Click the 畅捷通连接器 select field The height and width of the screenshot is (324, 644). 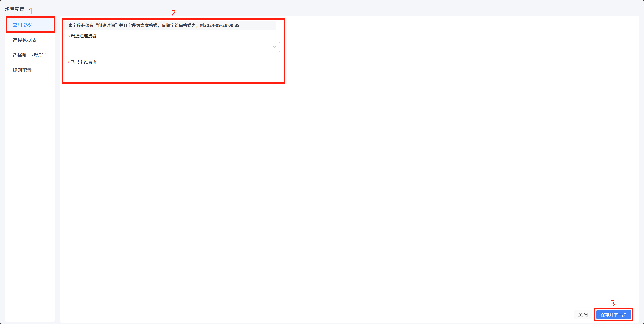(x=173, y=47)
